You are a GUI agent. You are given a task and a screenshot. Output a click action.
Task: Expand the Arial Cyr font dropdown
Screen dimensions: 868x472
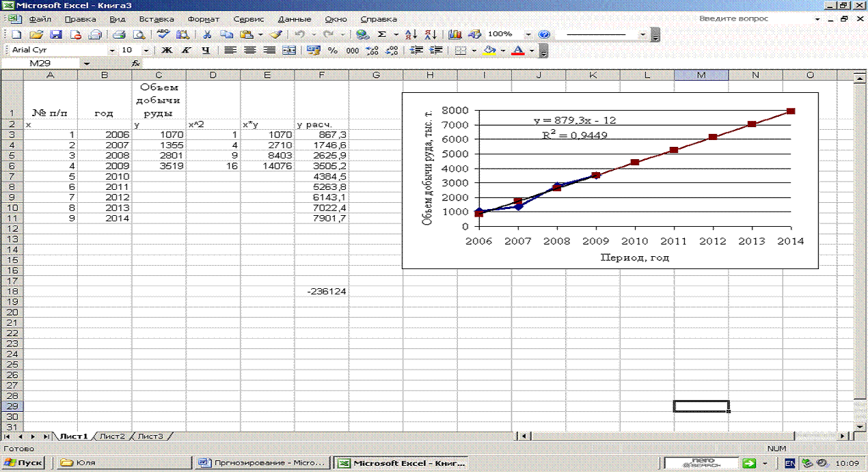(x=112, y=51)
